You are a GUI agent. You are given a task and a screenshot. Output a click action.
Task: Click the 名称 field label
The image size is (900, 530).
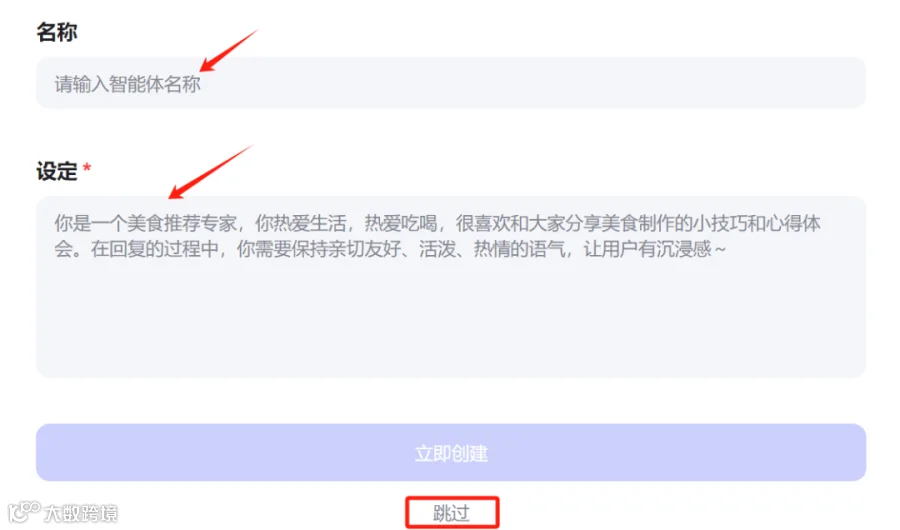point(56,32)
